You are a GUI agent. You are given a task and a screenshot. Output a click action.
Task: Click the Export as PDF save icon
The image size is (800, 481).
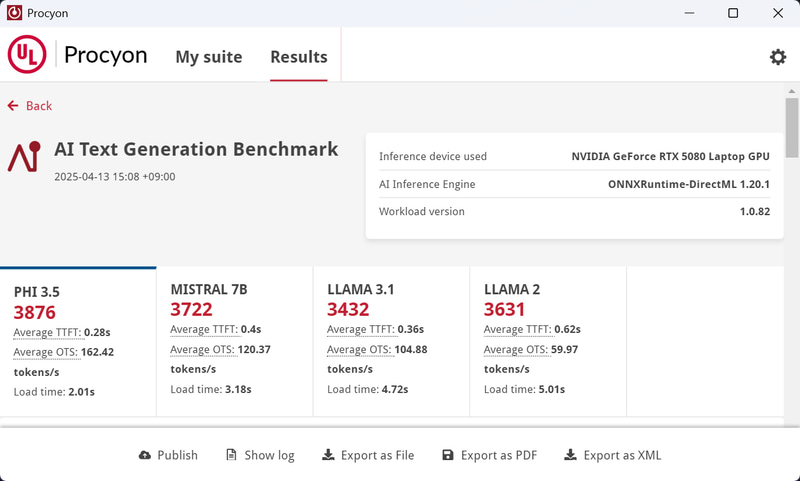click(x=447, y=454)
